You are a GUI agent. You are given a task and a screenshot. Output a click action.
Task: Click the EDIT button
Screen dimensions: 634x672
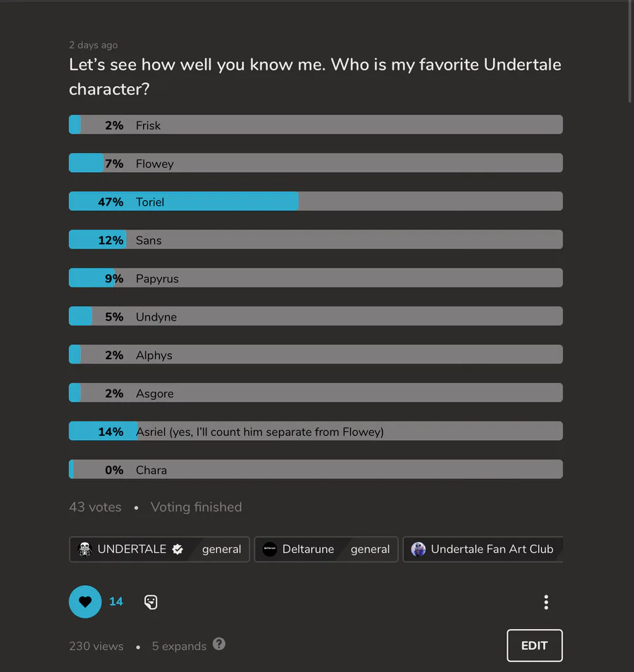tap(534, 645)
